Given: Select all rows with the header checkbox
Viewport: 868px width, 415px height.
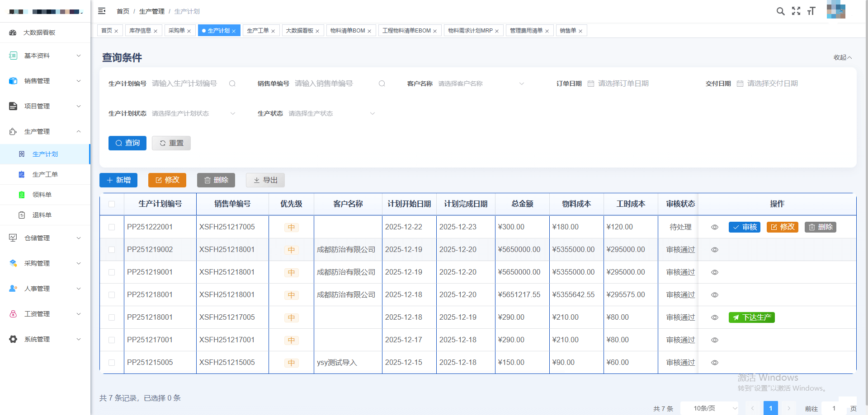Looking at the screenshot, I should pyautogui.click(x=112, y=204).
